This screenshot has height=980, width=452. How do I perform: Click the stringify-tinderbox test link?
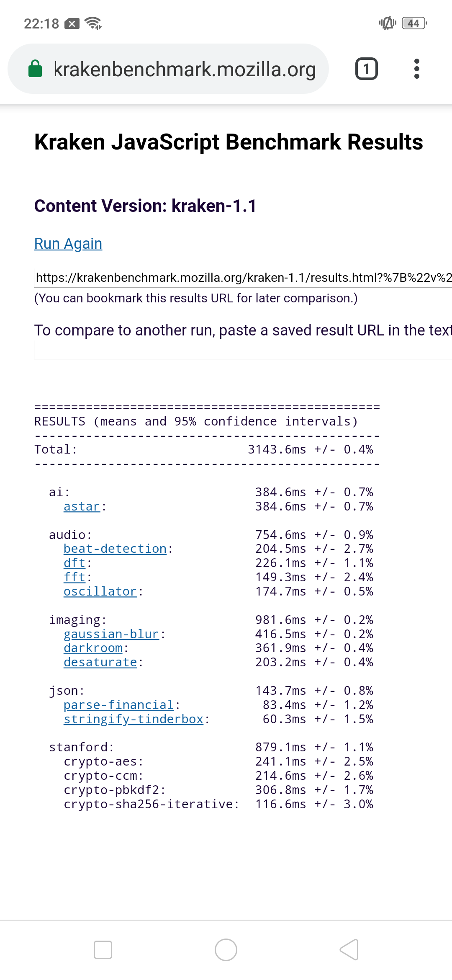[x=133, y=720]
